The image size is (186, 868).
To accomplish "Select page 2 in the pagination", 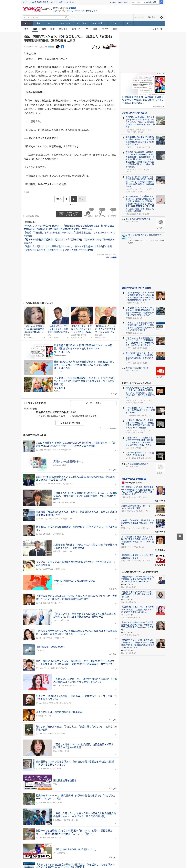I will click(73, 199).
